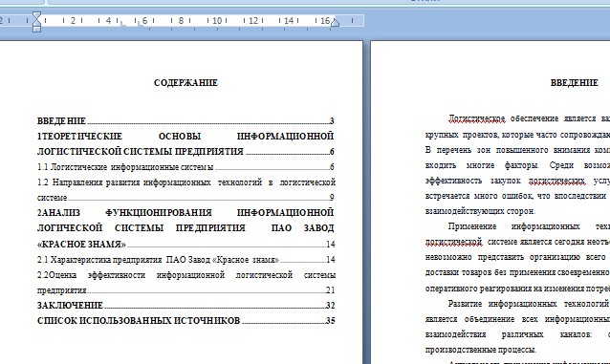Image resolution: width=610 pixels, height=364 pixels.
Task: Open entry 1.1 Логистические информационные системы
Action: [x=185, y=167]
